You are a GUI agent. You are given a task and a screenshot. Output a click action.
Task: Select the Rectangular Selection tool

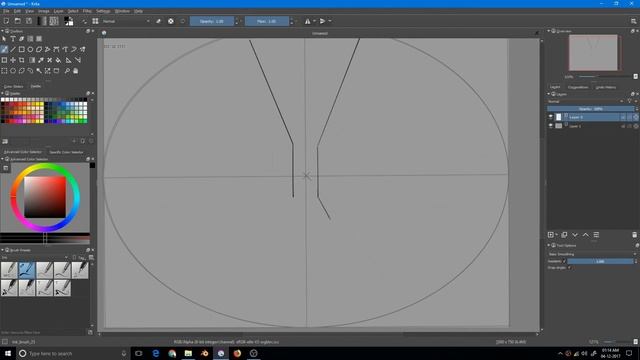point(4,71)
